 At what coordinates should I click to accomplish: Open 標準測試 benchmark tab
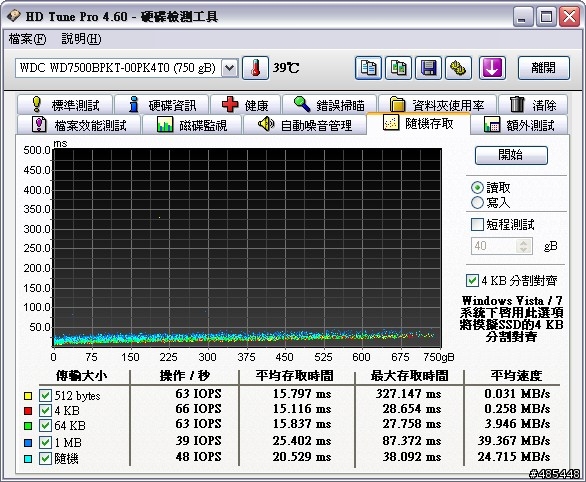[65, 105]
